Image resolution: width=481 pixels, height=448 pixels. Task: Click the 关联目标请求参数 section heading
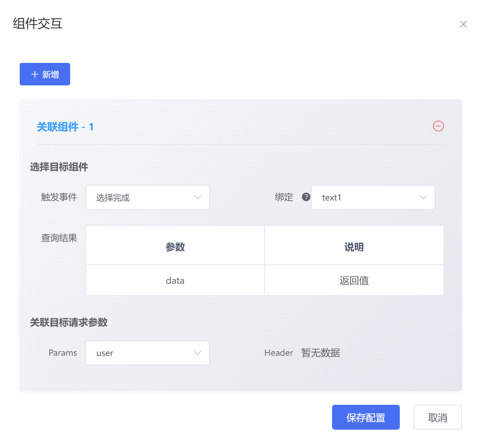pos(69,323)
